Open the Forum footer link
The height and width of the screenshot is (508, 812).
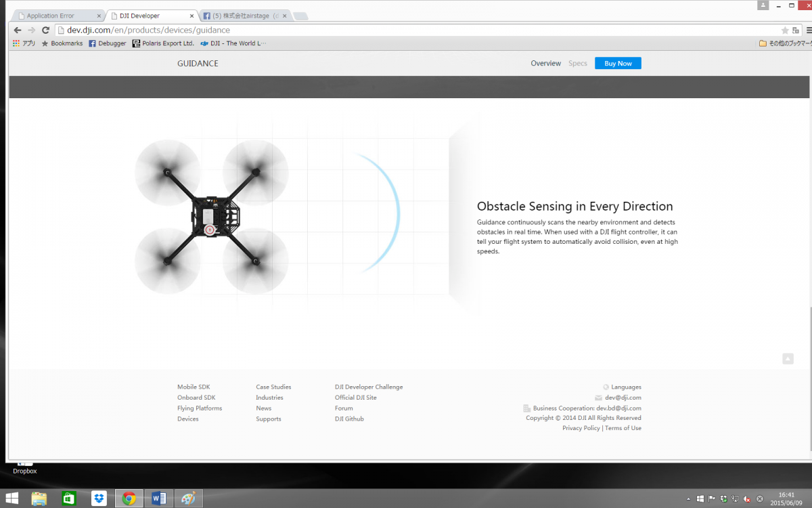point(344,408)
